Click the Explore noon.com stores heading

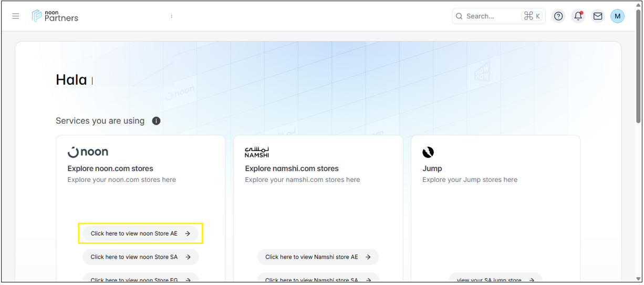pos(110,169)
